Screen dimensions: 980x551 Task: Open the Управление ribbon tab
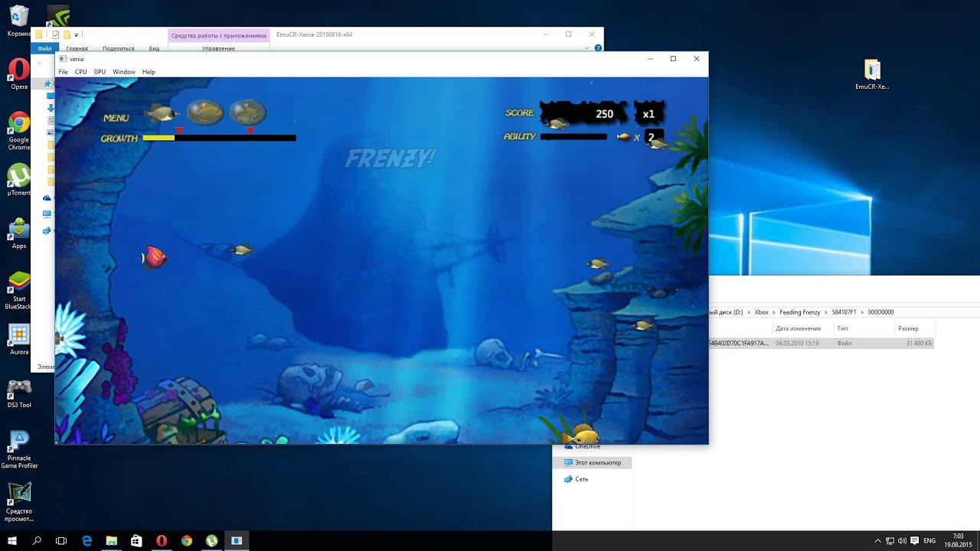pyautogui.click(x=218, y=48)
